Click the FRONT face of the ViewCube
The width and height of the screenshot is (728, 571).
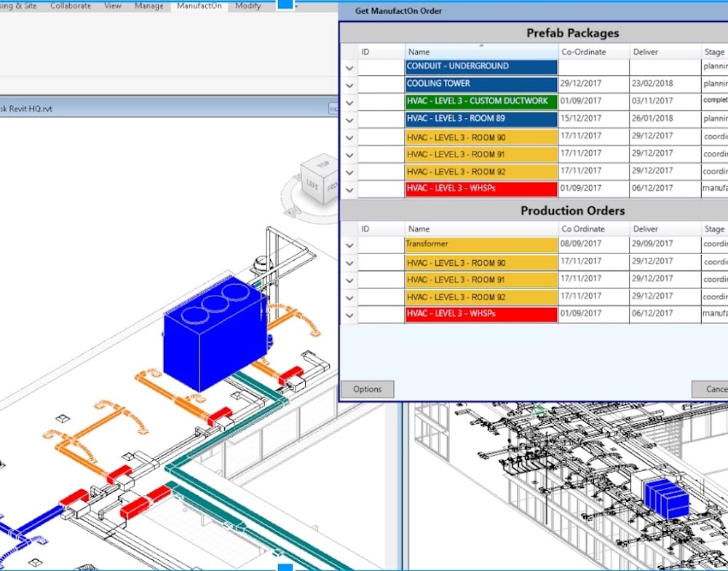coord(331,186)
